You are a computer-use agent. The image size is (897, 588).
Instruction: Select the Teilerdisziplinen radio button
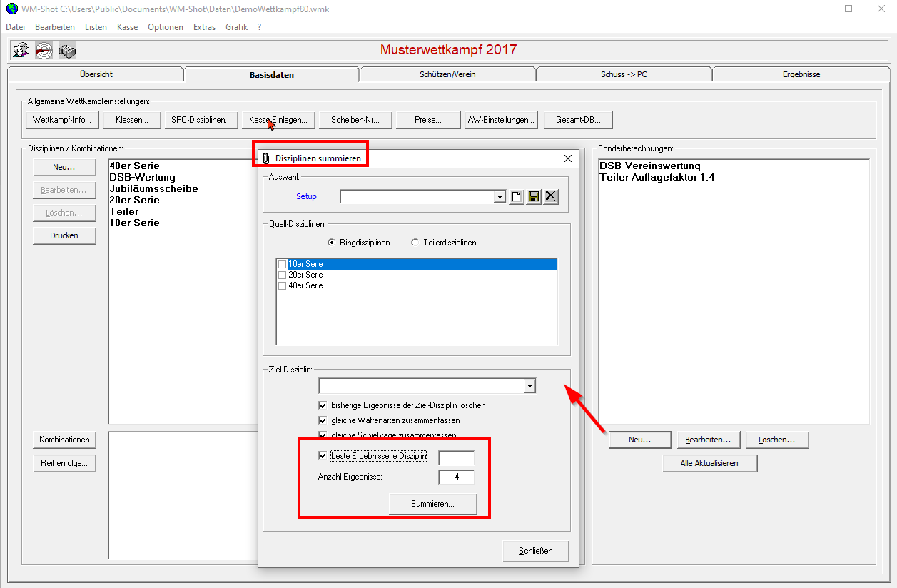coord(415,243)
